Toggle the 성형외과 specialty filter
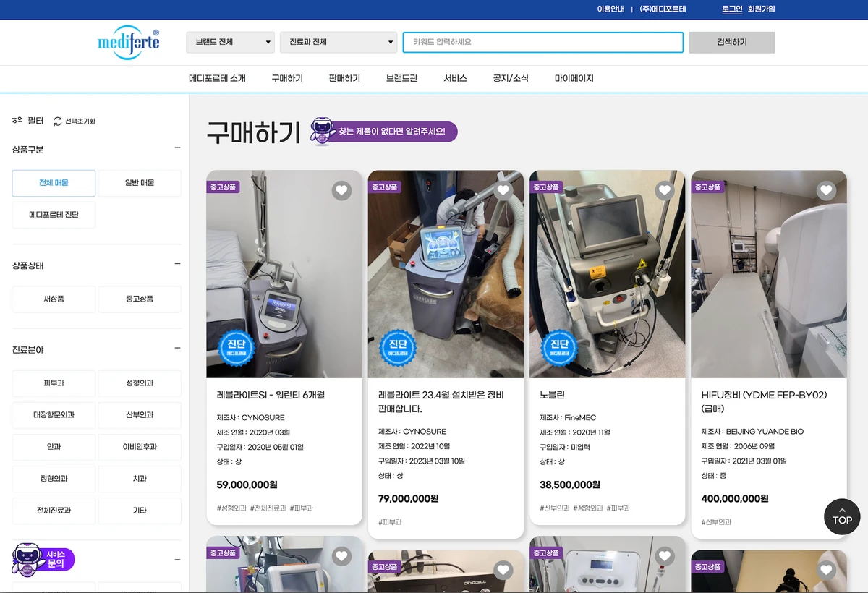 click(x=140, y=383)
